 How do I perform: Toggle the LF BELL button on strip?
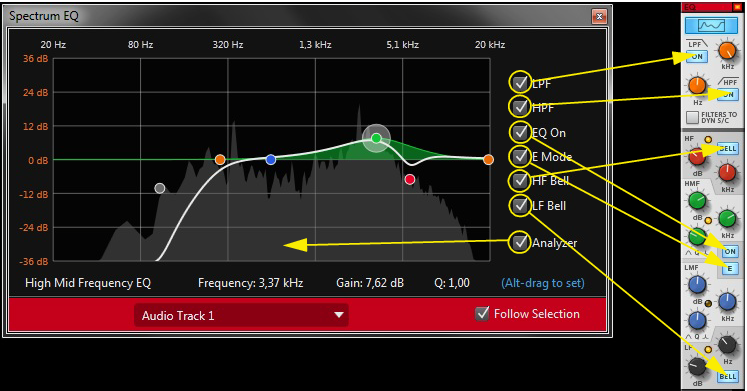click(727, 376)
